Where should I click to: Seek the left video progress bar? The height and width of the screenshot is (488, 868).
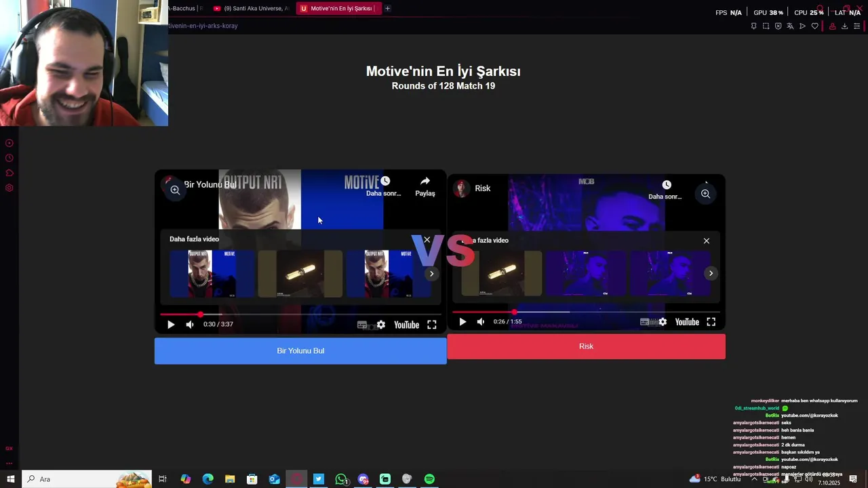[300, 314]
